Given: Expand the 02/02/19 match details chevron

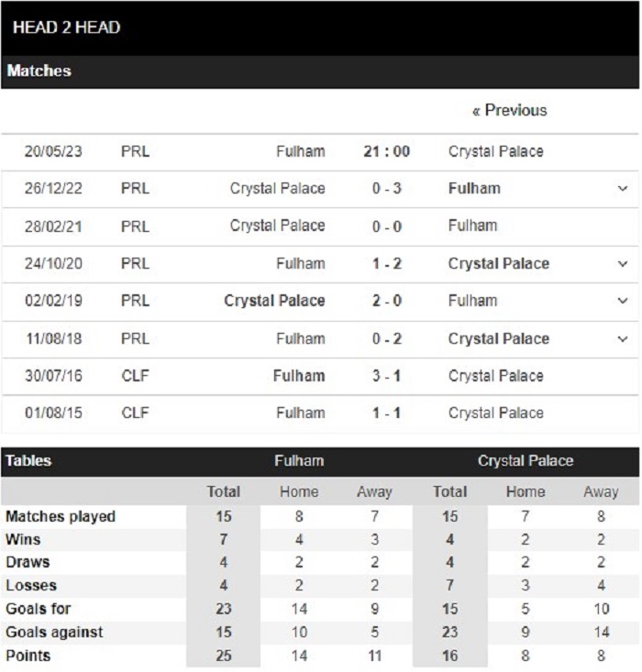Looking at the screenshot, I should tap(622, 302).
